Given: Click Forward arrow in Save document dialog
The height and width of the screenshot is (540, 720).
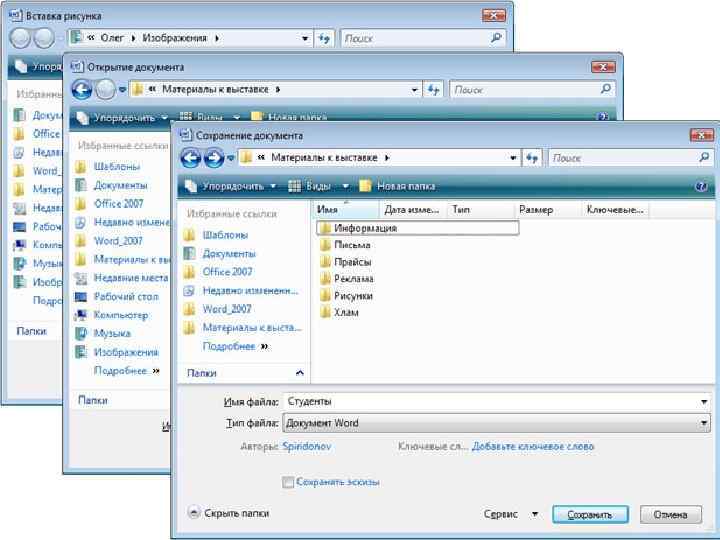Looking at the screenshot, I should 214,158.
